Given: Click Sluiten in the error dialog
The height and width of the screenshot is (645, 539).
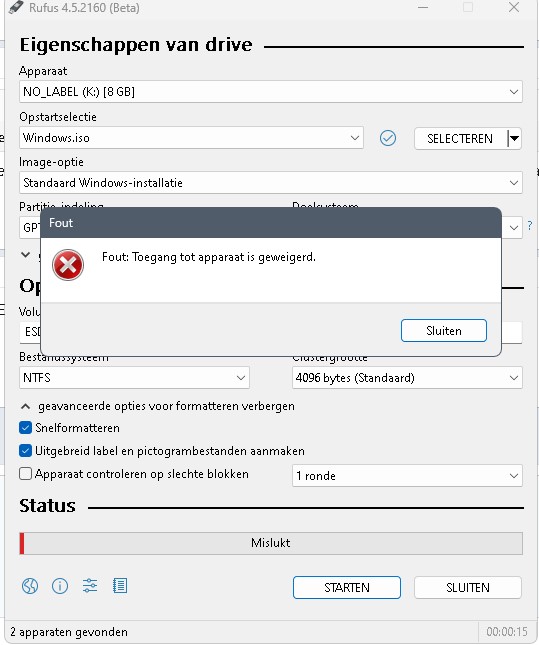Looking at the screenshot, I should coord(444,331).
